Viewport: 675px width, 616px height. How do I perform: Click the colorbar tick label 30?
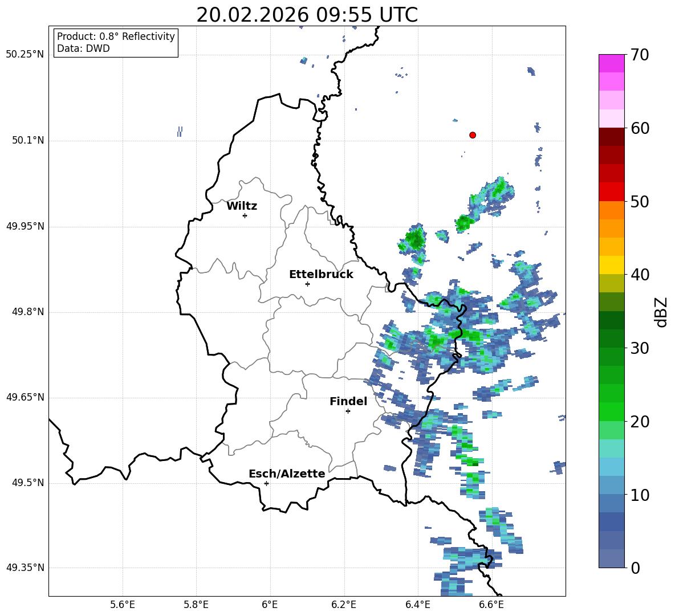[x=640, y=348]
